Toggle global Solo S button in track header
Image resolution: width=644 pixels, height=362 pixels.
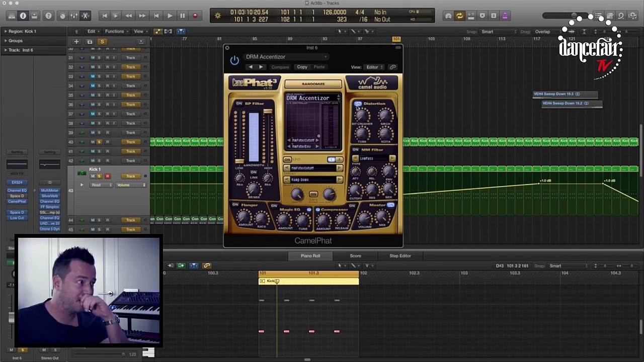[102, 41]
